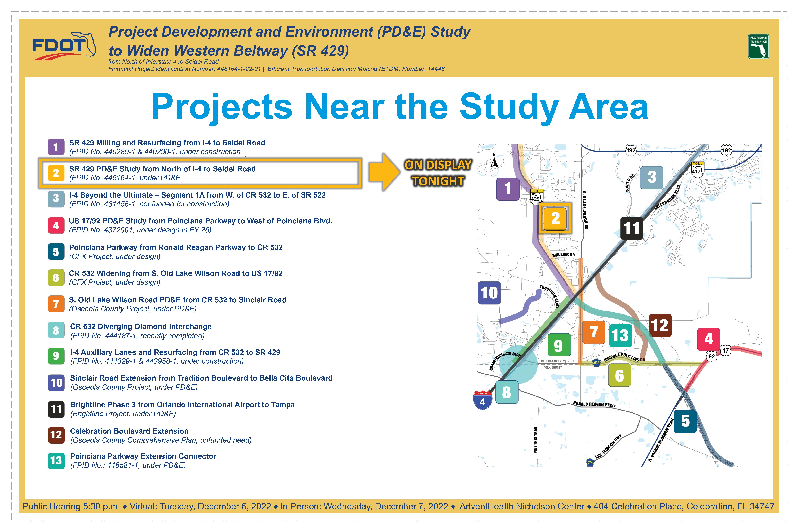The height and width of the screenshot is (532, 798).
Task: Click the olive 6 marker on the map
Action: tap(619, 375)
